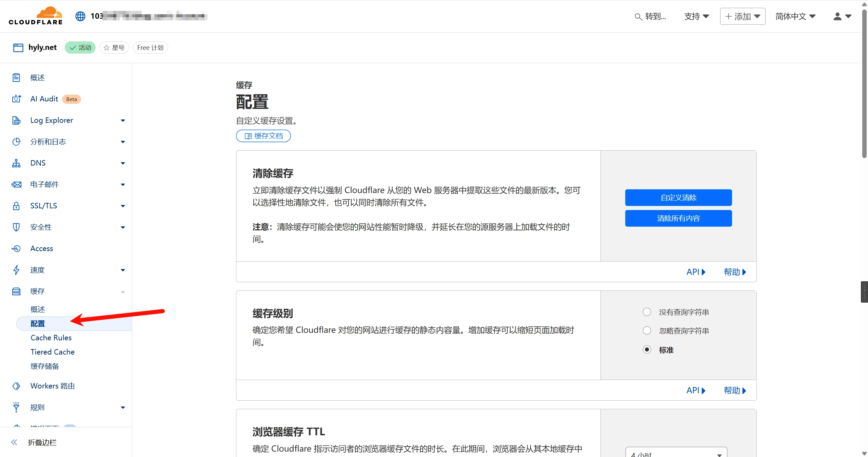
Task: Click the SSL/TLS padlock icon
Action: coord(16,206)
